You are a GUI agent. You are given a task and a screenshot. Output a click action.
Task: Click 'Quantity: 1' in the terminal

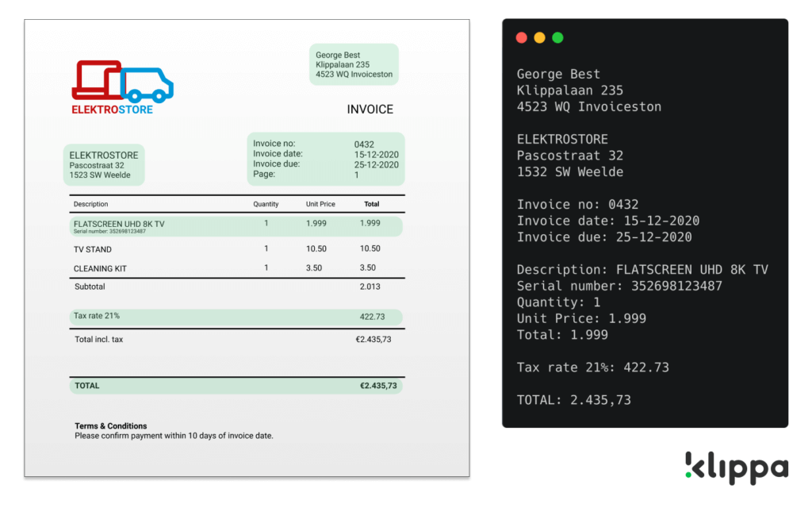pos(558,302)
